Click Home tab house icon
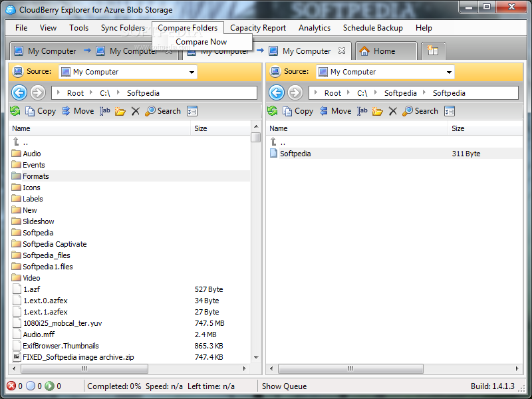Screen dimensions: 532x399 click(364, 51)
